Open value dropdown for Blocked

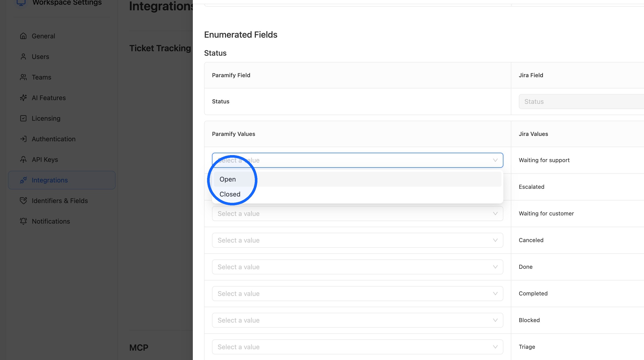pos(358,320)
